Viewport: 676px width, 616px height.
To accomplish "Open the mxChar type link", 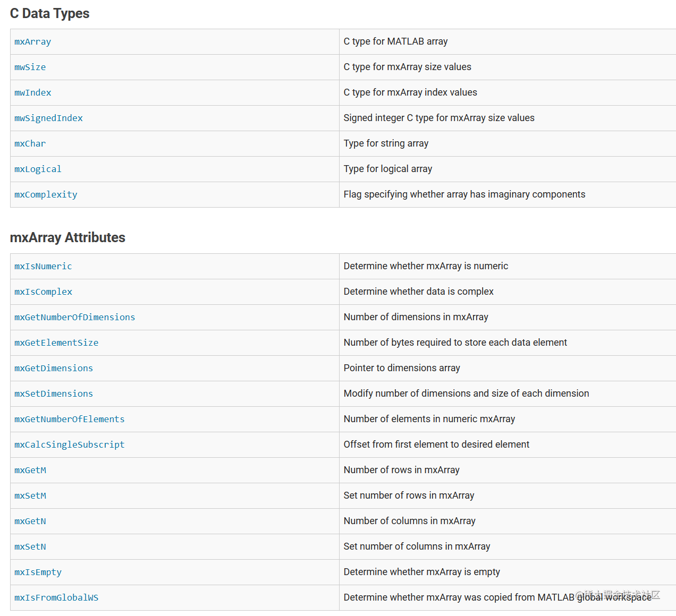I will pyautogui.click(x=30, y=144).
